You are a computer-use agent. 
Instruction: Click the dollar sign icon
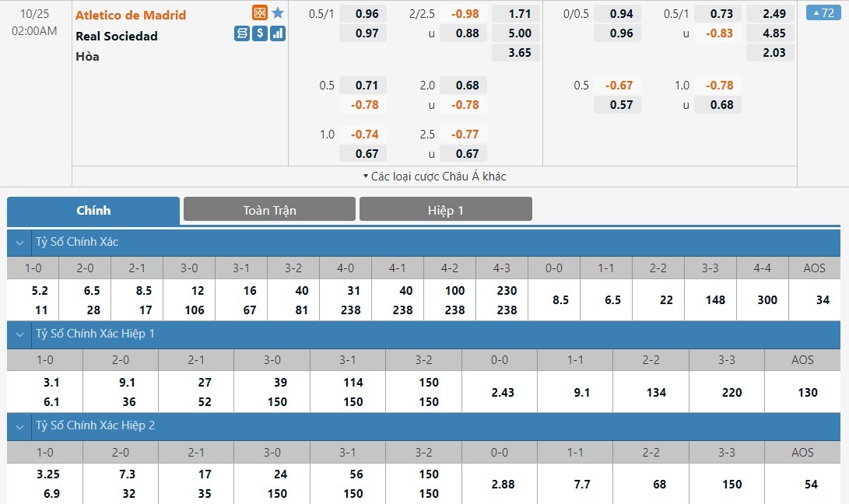pos(260,33)
